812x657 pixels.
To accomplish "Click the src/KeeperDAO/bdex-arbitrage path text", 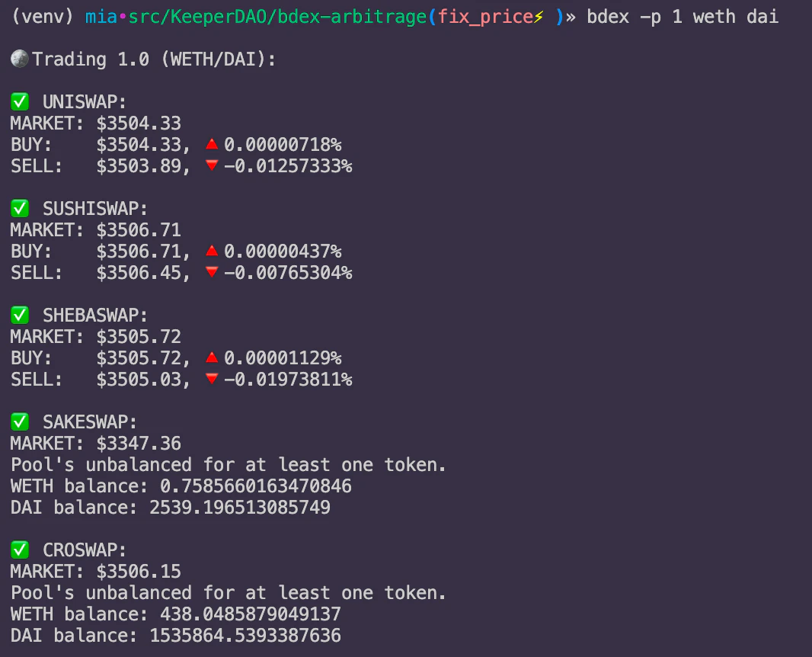I will click(277, 17).
